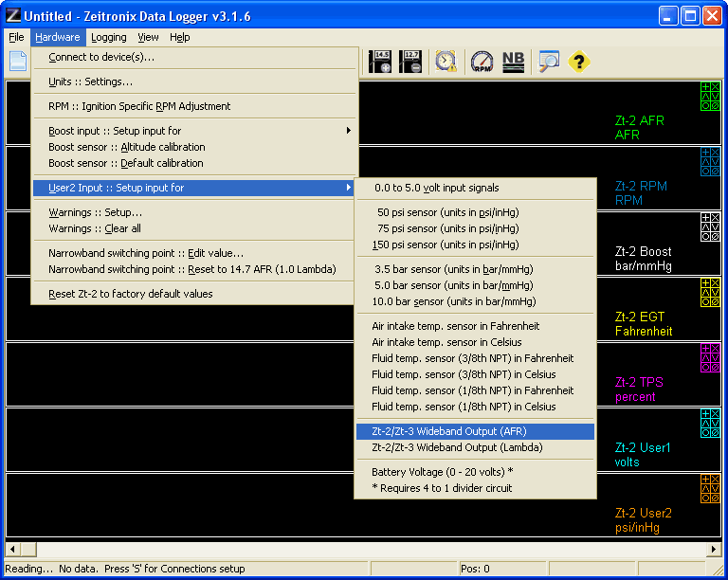Click the 14.5 AFR plus toolbar icon
728x580 pixels.
click(380, 62)
